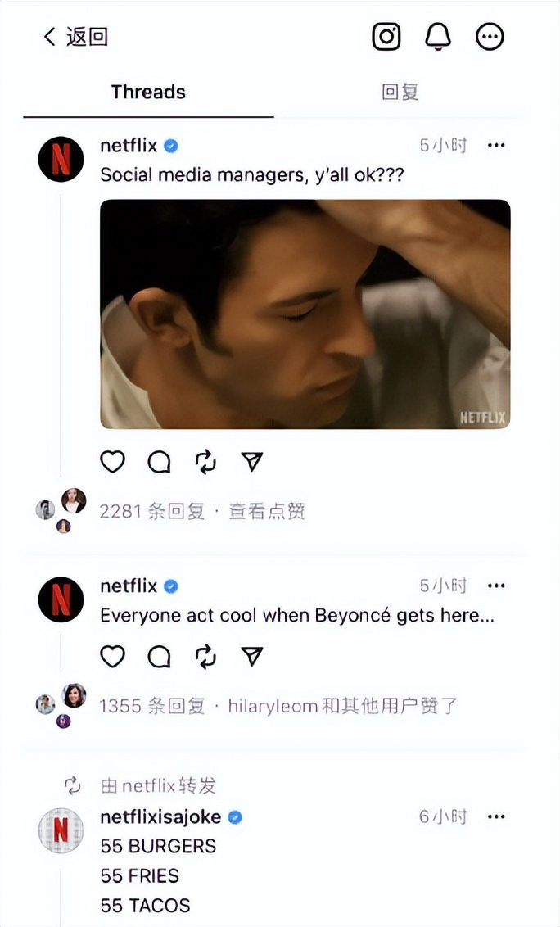Viewport: 560px width, 927px height.
Task: Switch to the 回复 tab
Action: [400, 93]
